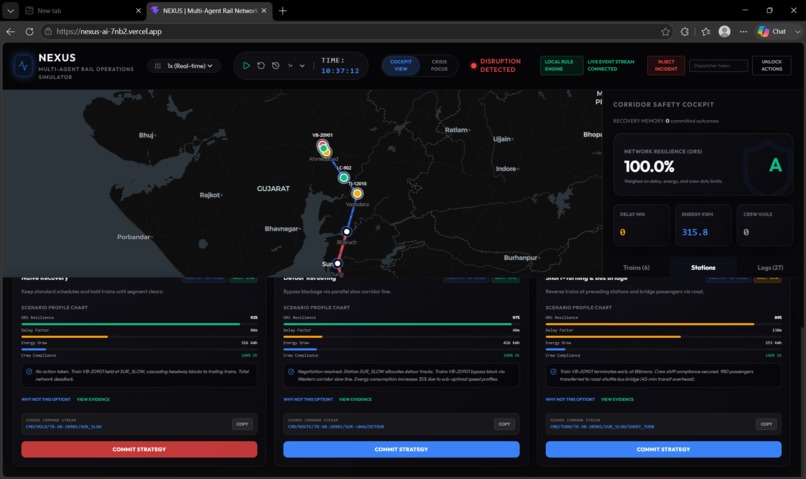Select the LC-902 green marker on map
The height and width of the screenshot is (479, 806).
344,178
